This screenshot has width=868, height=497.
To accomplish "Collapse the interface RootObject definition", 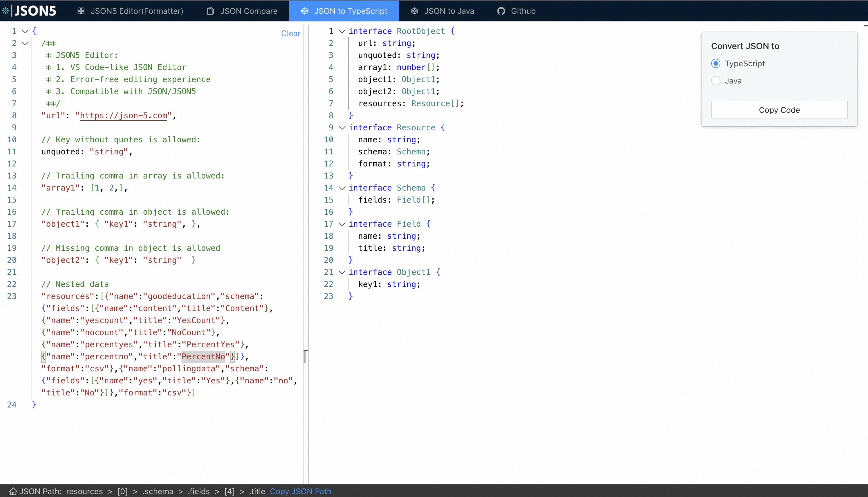I will tap(342, 31).
